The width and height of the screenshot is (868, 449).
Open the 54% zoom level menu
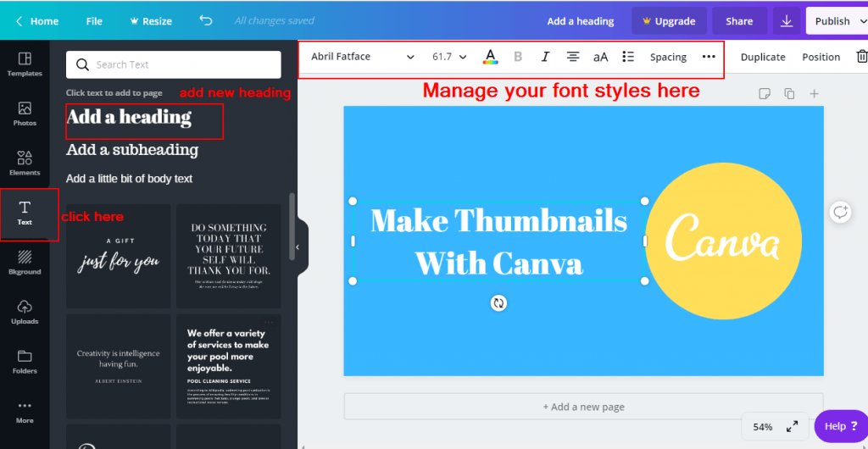tap(762, 427)
